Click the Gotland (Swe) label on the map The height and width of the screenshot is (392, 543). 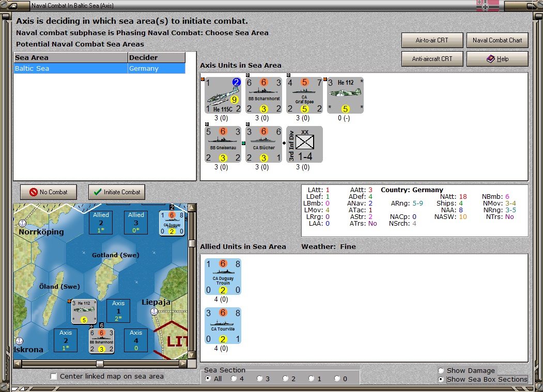click(116, 255)
